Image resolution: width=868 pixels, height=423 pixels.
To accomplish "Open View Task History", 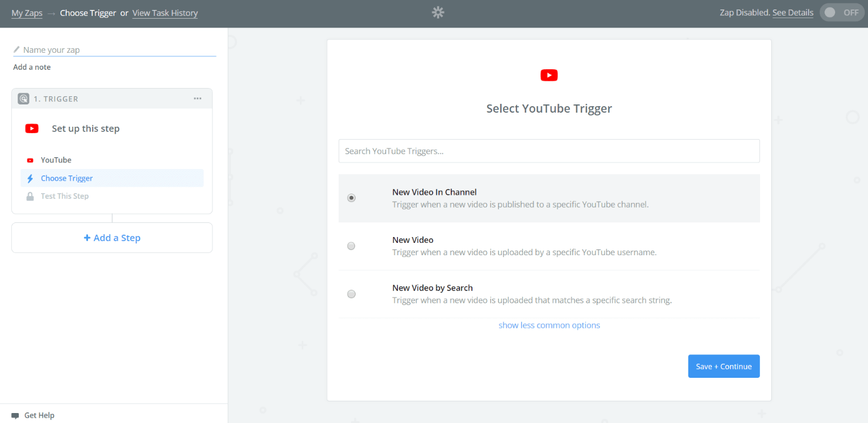I will (x=165, y=12).
